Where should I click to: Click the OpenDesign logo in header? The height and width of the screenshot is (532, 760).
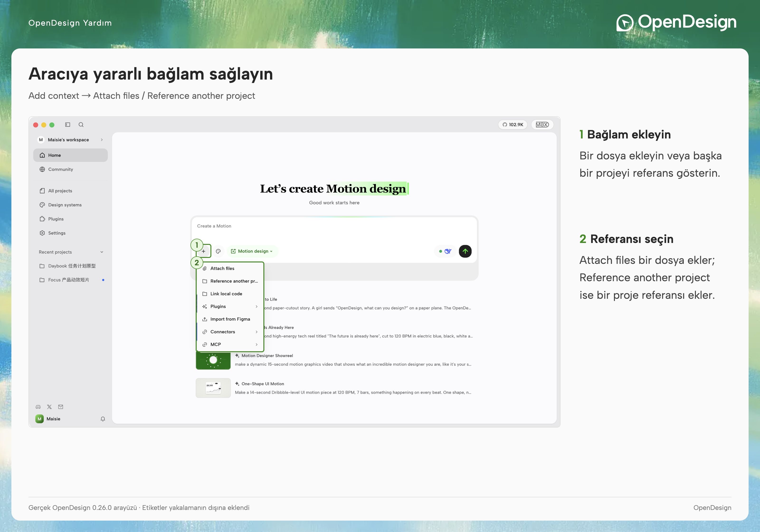coord(676,23)
